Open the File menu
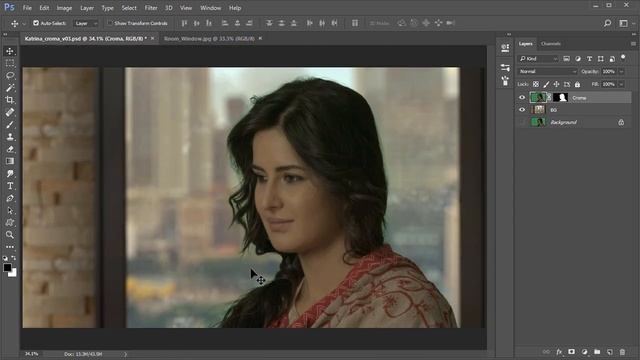The width and height of the screenshot is (640, 360). (27, 8)
